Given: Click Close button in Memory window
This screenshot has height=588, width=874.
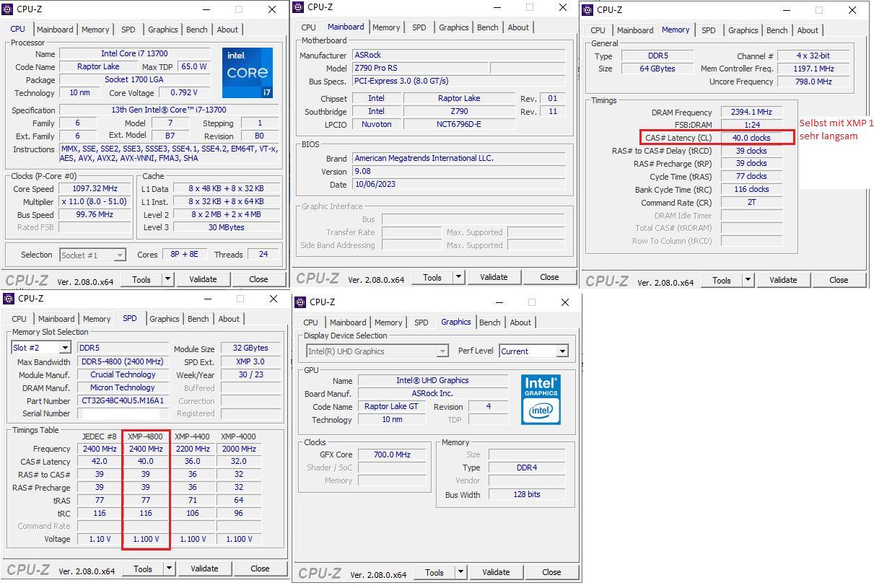Looking at the screenshot, I should (x=839, y=280).
